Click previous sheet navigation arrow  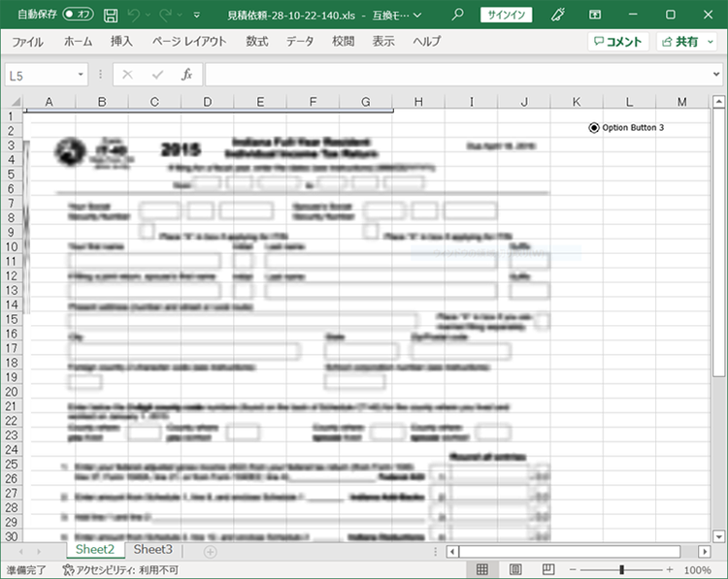[x=21, y=552]
